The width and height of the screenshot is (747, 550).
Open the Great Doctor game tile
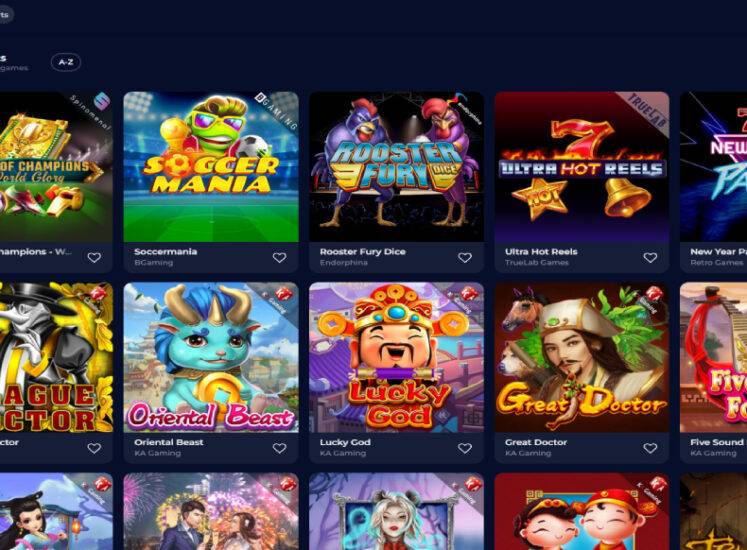click(x=582, y=357)
